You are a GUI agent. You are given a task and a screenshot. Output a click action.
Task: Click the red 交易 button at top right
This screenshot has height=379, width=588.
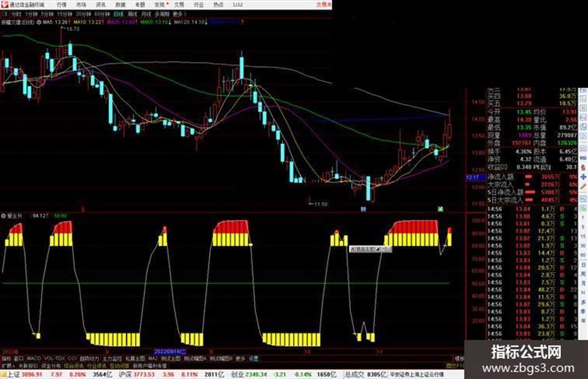point(324,4)
